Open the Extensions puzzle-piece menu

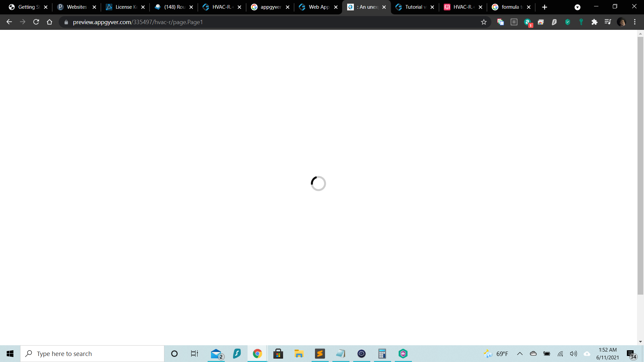(x=594, y=22)
